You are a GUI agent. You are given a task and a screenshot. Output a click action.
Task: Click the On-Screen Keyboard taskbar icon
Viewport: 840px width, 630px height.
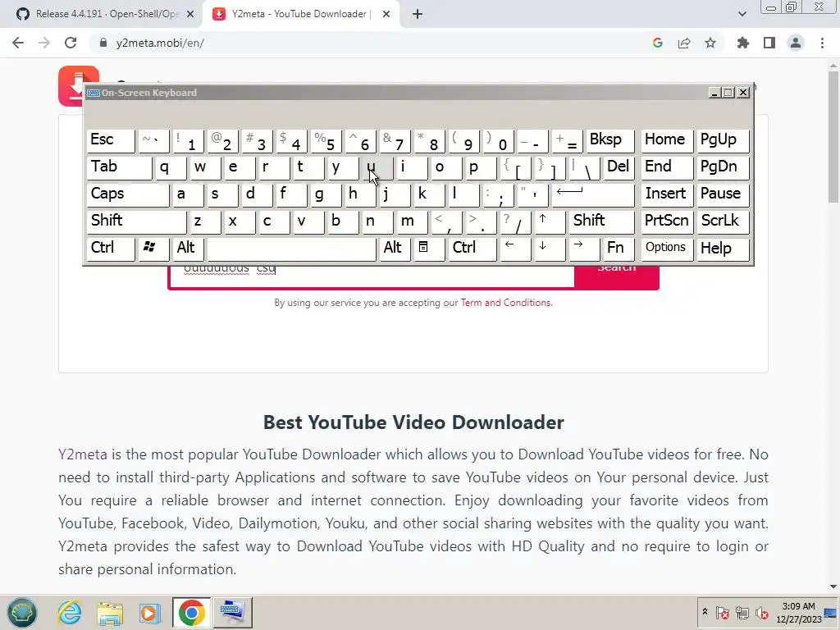click(x=232, y=612)
